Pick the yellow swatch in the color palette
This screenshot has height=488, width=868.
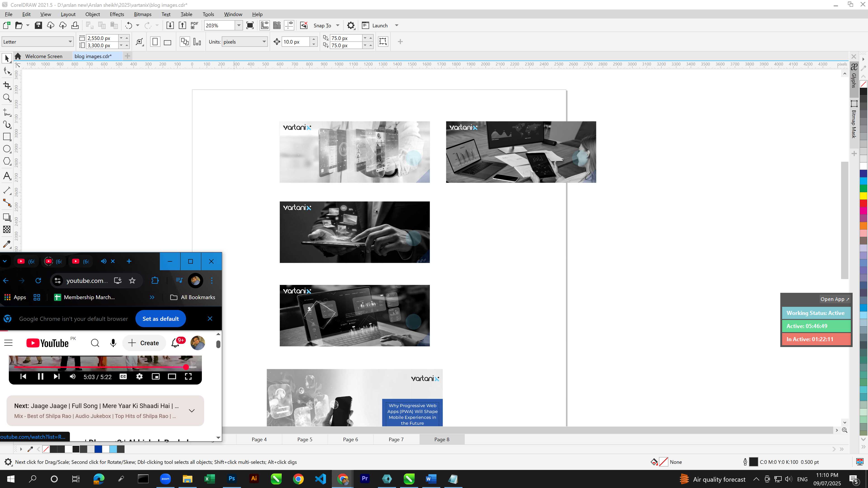pyautogui.click(x=863, y=196)
